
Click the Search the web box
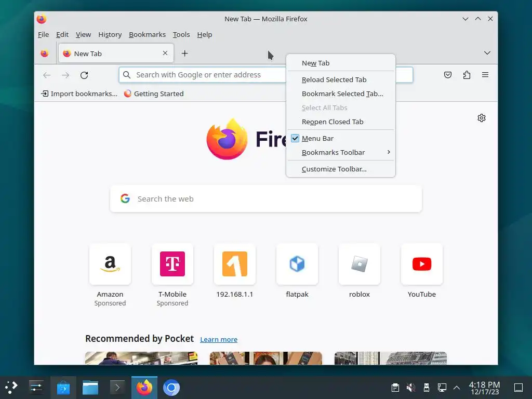tap(265, 199)
